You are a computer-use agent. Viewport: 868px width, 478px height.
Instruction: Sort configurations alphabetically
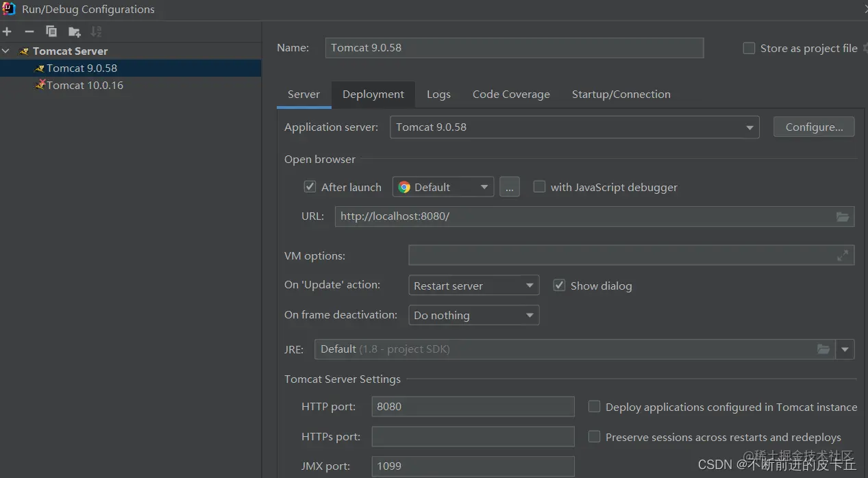pos(96,32)
